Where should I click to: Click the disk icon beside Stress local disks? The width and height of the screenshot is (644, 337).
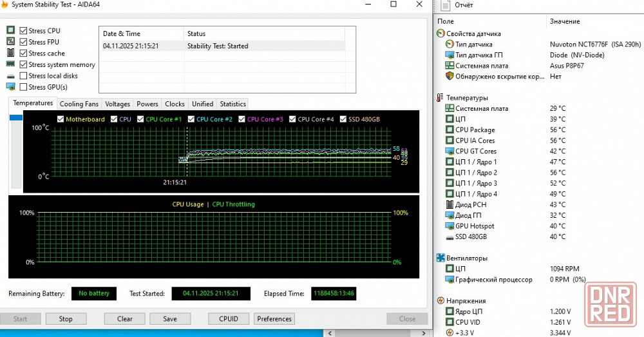[11, 76]
